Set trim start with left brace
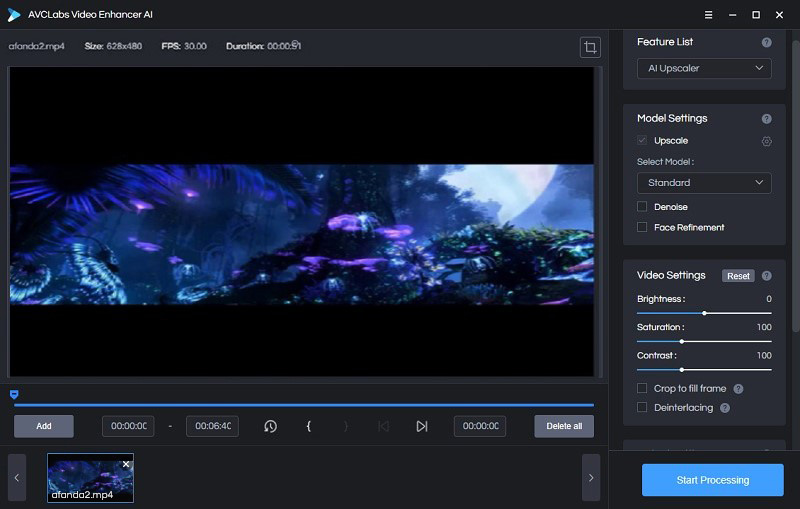Viewport: 800px width, 509px height. pos(308,426)
